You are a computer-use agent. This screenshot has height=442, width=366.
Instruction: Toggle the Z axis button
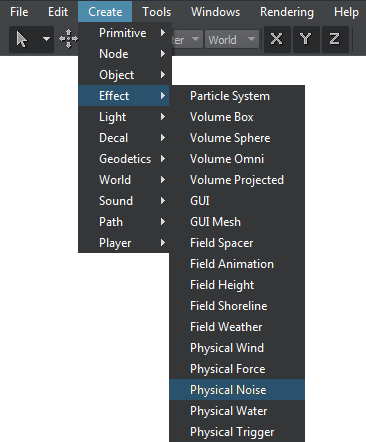(335, 39)
